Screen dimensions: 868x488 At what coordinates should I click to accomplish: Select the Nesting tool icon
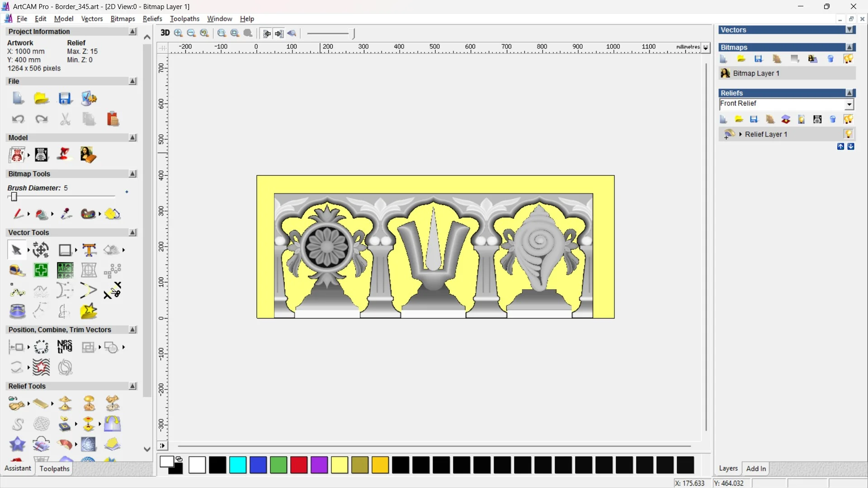pos(65,347)
